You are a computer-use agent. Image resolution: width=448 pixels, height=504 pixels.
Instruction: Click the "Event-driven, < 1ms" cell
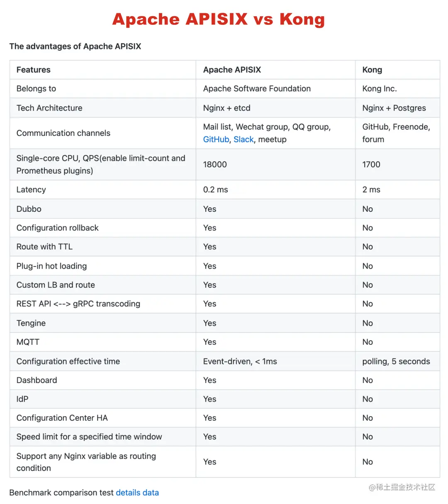(x=240, y=361)
